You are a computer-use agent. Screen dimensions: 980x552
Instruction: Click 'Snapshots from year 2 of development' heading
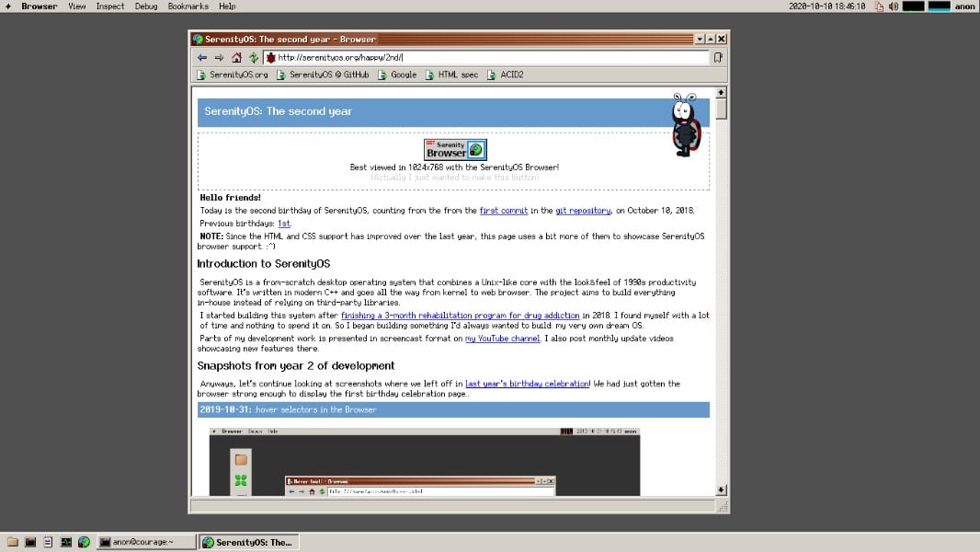(x=296, y=366)
